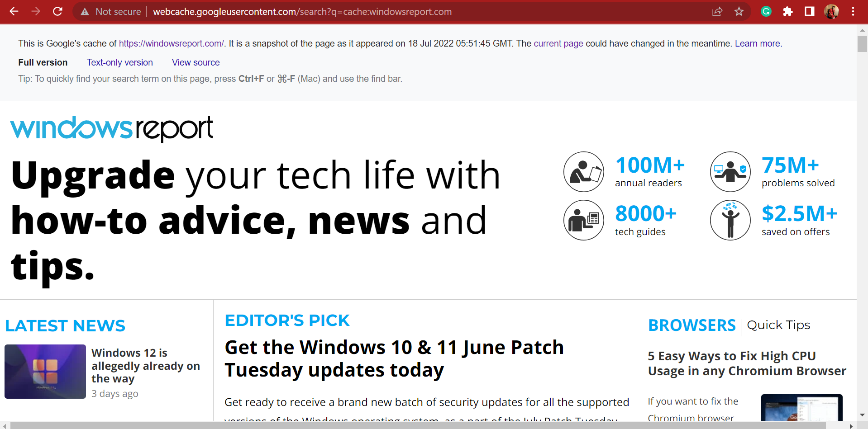Viewport: 868px width, 429px height.
Task: Click '3 days ago' timestamp
Action: tap(115, 394)
